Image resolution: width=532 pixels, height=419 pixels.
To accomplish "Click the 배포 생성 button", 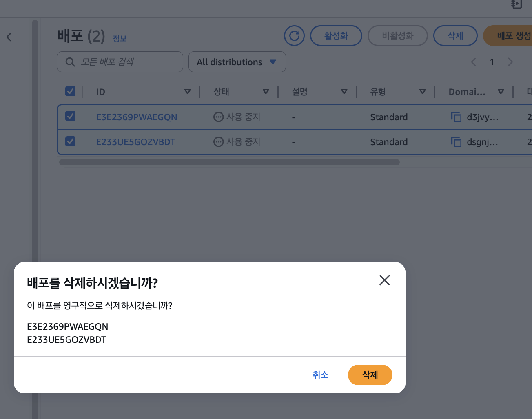I will coord(508,36).
